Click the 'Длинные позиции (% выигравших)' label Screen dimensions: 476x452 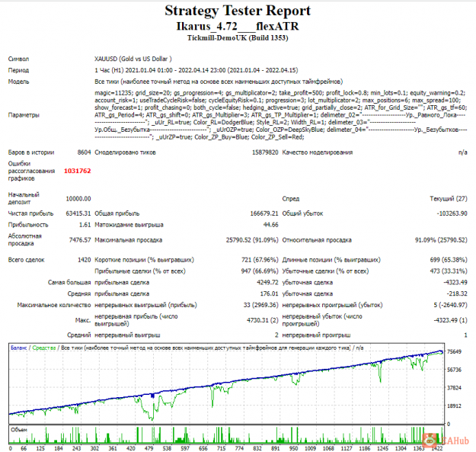click(331, 260)
